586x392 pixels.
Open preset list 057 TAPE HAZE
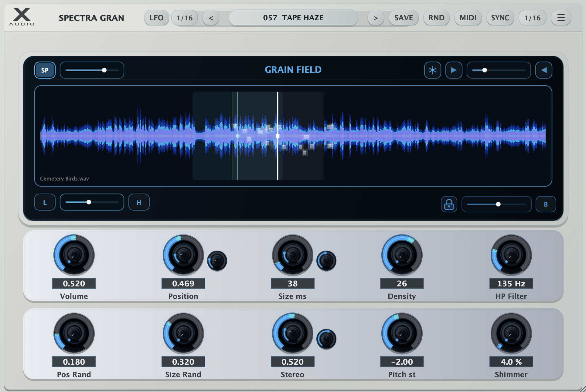click(293, 18)
